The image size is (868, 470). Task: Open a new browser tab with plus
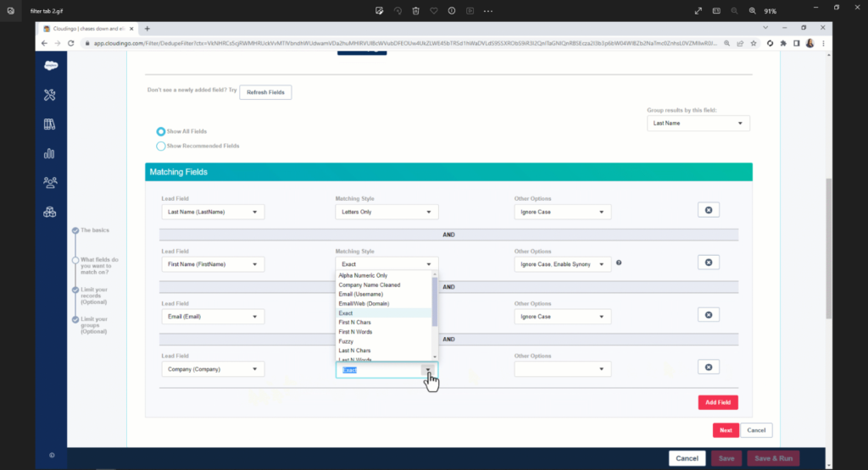coord(147,28)
